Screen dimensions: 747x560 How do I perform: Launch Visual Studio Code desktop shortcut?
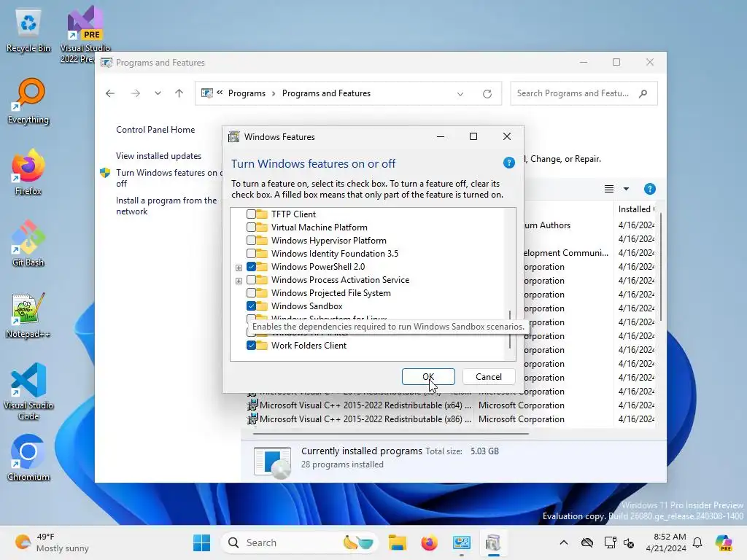pyautogui.click(x=28, y=392)
